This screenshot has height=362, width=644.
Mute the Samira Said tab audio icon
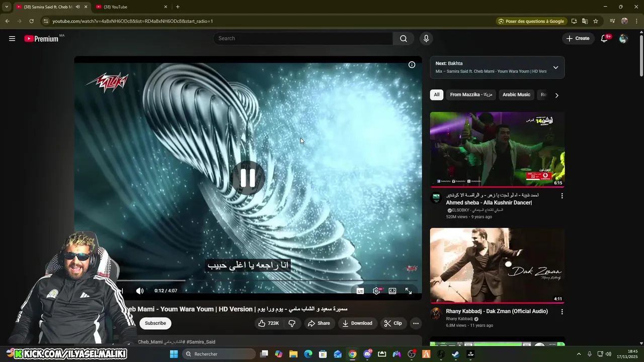(77, 7)
